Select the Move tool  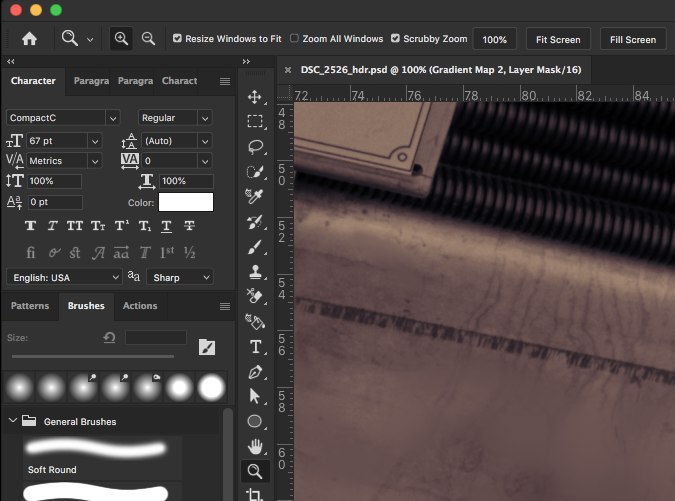point(255,97)
